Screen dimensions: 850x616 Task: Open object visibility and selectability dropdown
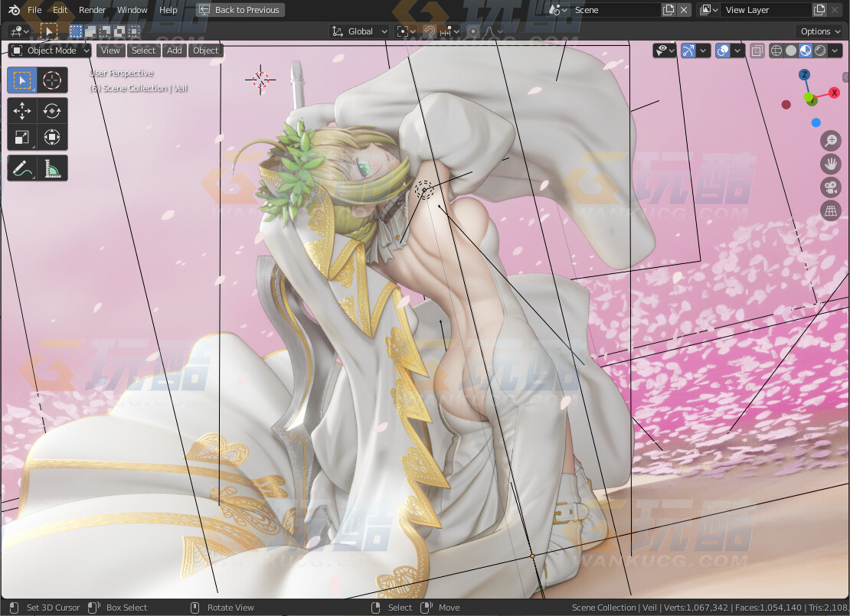point(665,51)
